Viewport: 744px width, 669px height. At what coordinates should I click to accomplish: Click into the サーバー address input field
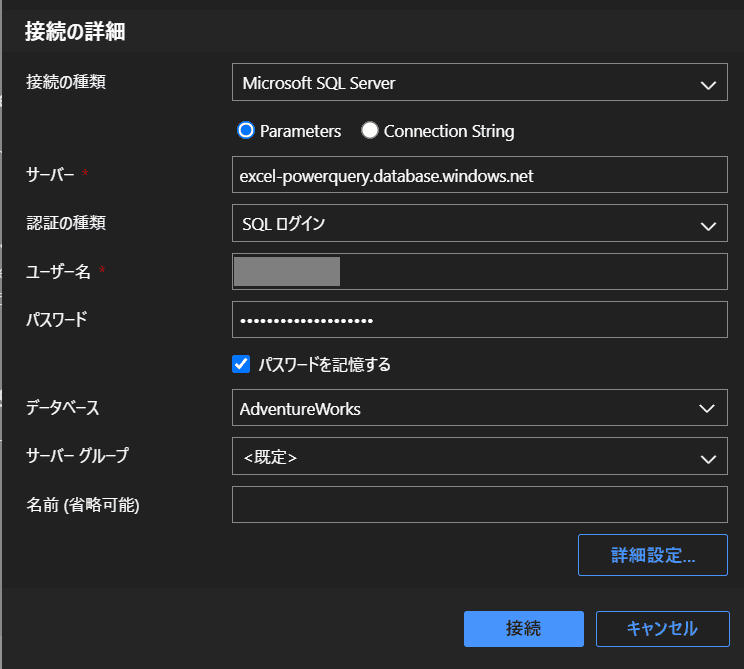click(479, 175)
